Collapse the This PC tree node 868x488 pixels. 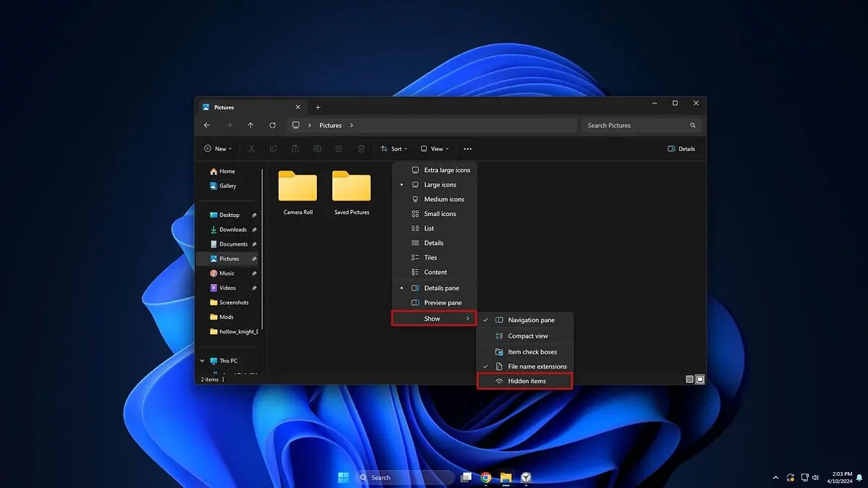point(202,361)
